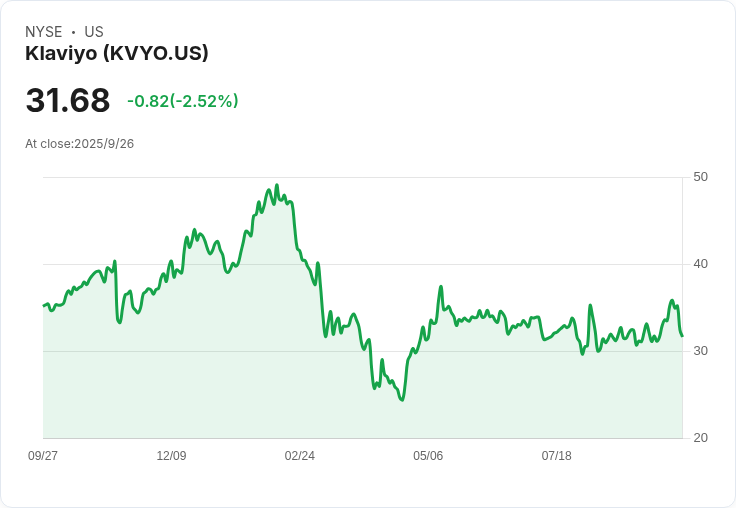The width and height of the screenshot is (736, 508).
Task: Select the 02/24 date on the x-axis
Action: pos(299,456)
